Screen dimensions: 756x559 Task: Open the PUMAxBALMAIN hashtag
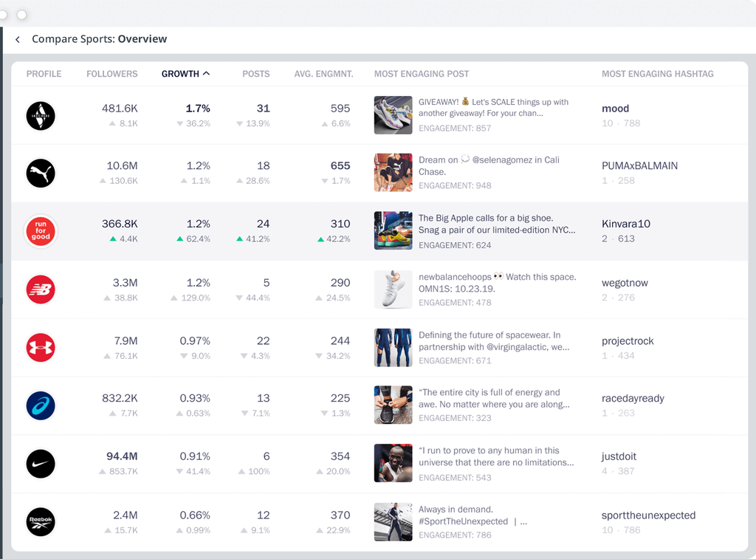click(639, 166)
